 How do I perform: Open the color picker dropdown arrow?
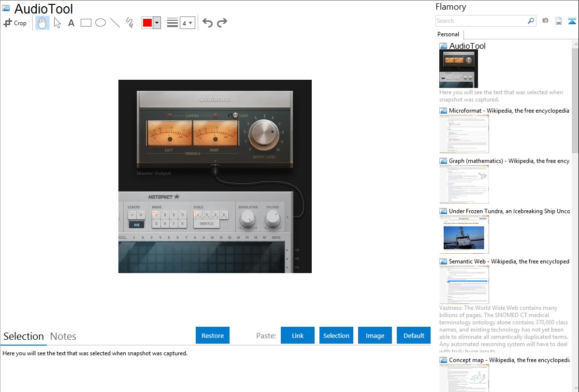click(x=157, y=23)
